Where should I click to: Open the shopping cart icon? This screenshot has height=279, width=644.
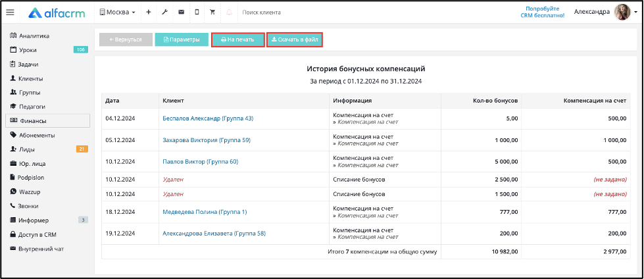[x=212, y=13]
